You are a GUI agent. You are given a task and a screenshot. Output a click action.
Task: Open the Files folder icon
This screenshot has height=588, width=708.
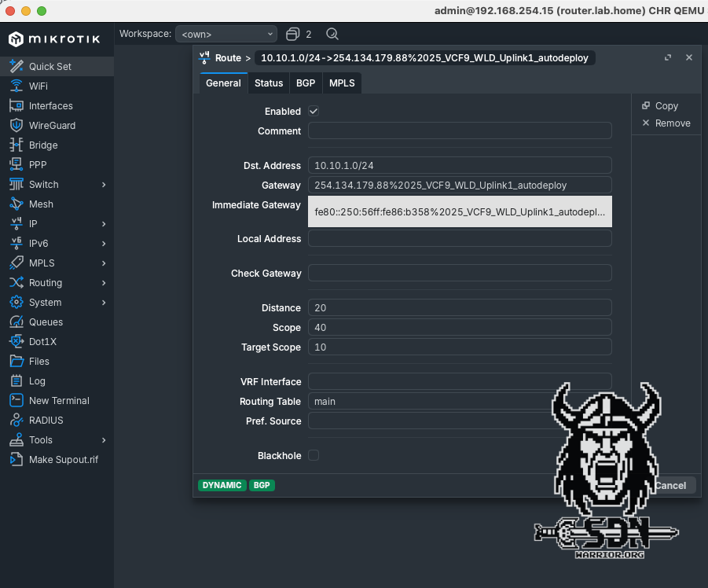coord(16,361)
